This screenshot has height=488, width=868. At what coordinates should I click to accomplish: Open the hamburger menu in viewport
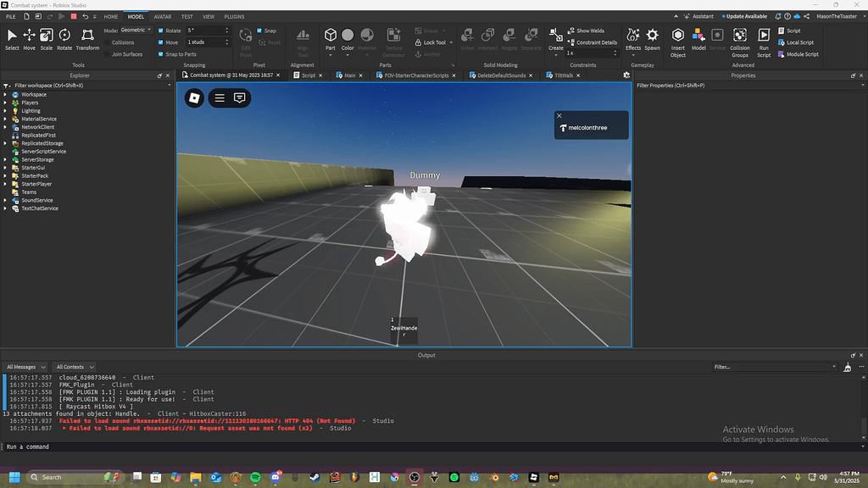point(220,98)
